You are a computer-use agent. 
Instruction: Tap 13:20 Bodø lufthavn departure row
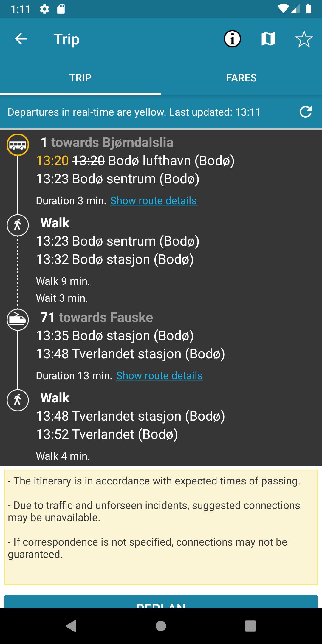pyautogui.click(x=135, y=161)
